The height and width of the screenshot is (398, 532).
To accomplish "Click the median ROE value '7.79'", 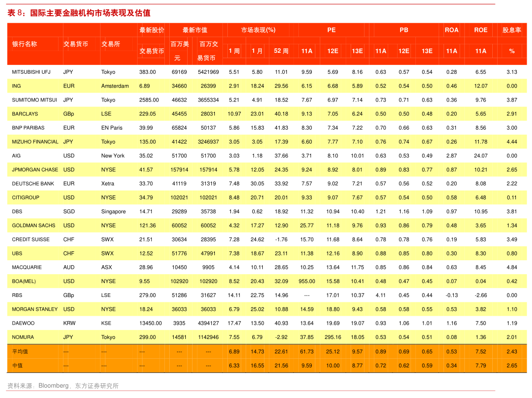I will click(481, 365).
